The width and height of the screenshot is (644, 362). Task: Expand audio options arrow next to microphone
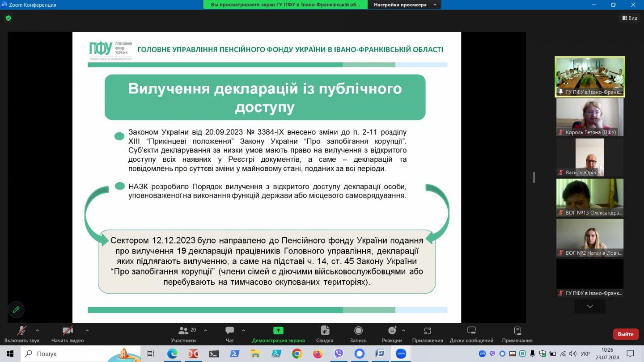coord(38,331)
